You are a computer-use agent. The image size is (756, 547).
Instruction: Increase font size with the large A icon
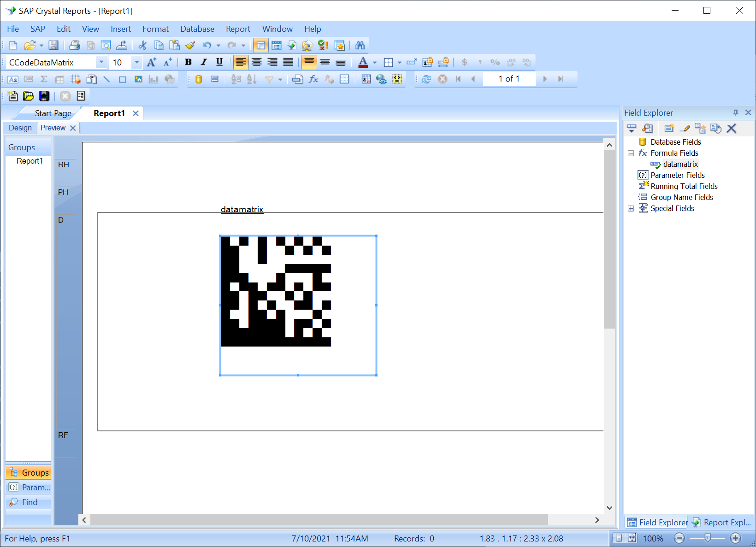[x=152, y=62]
